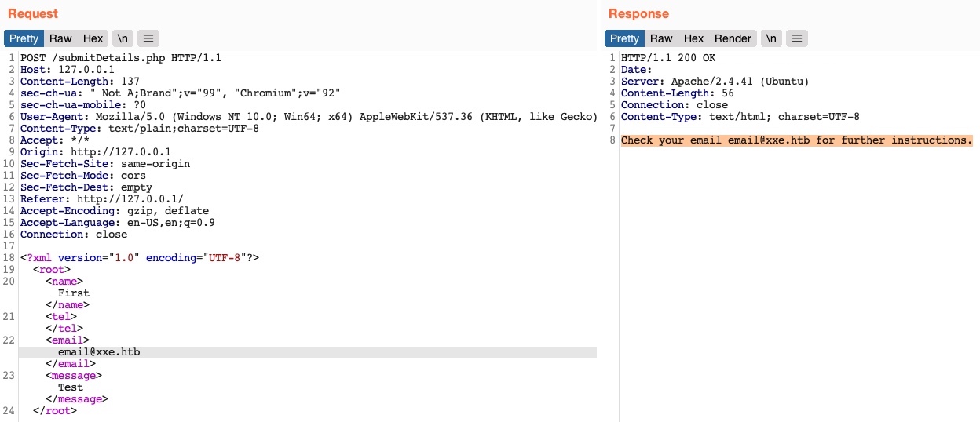The height and width of the screenshot is (422, 980).
Task: Click the response Content-Type text/html header
Action: [740, 117]
